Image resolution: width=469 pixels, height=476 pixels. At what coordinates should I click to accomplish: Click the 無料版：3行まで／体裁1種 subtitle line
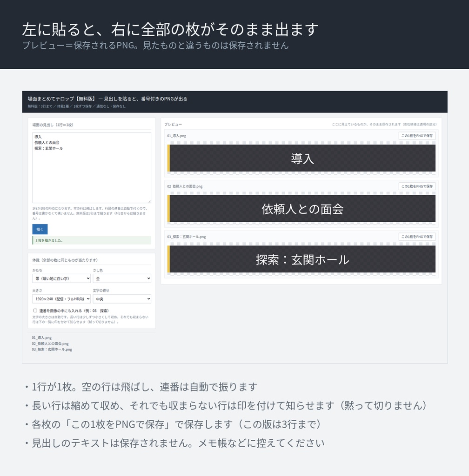(77, 106)
